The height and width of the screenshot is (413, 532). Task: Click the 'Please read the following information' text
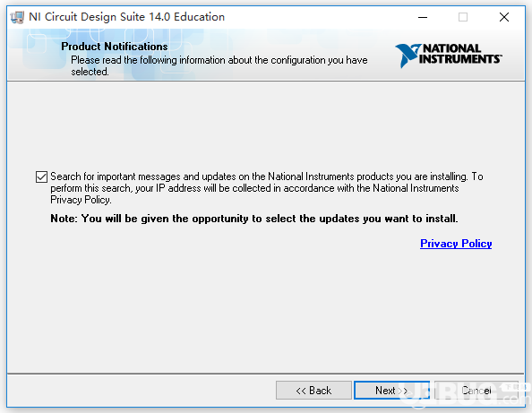coord(219,65)
